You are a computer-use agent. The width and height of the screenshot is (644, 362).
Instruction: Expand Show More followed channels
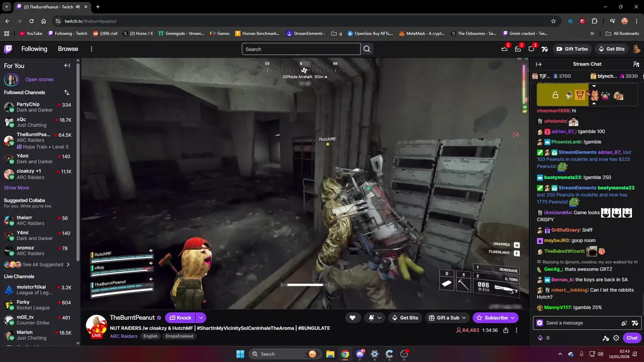tap(17, 188)
